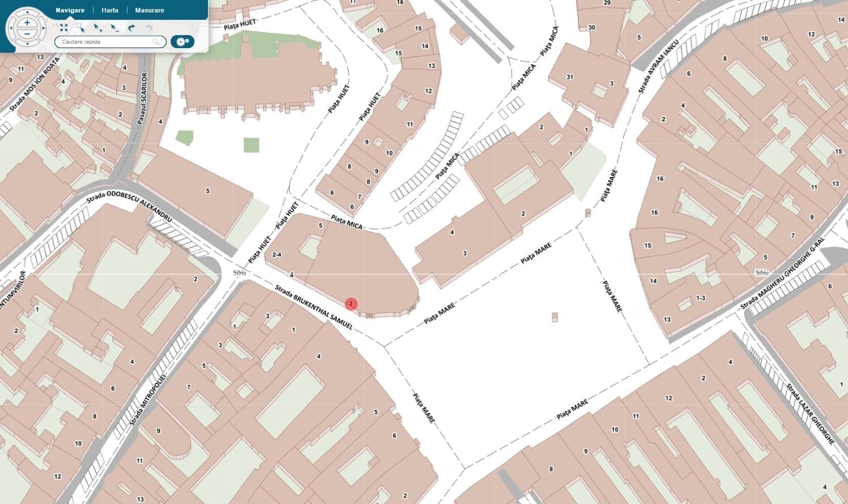
Task: Open the advanced settings gear button
Action: [183, 42]
